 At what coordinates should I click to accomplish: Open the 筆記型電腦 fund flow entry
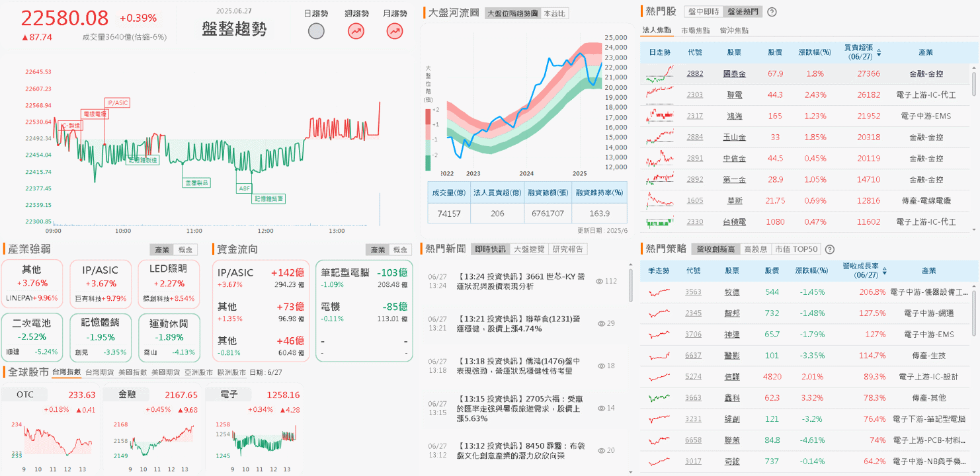click(364, 278)
